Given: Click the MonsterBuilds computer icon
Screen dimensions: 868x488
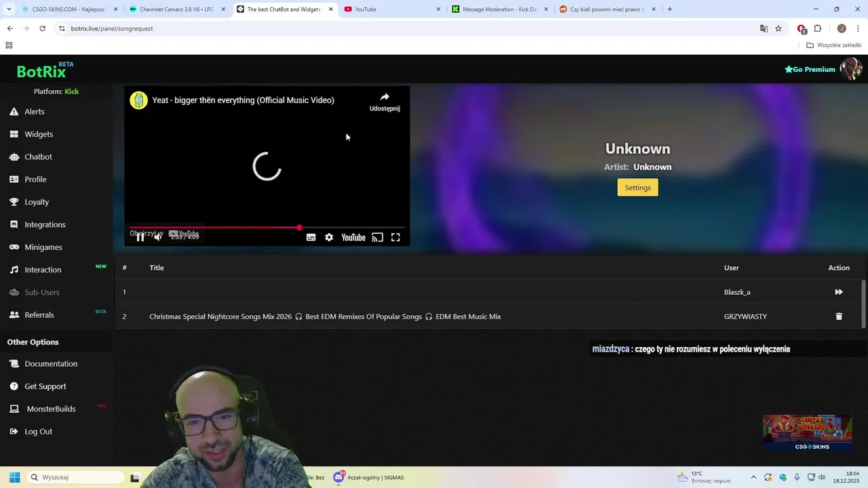Looking at the screenshot, I should [14, 409].
